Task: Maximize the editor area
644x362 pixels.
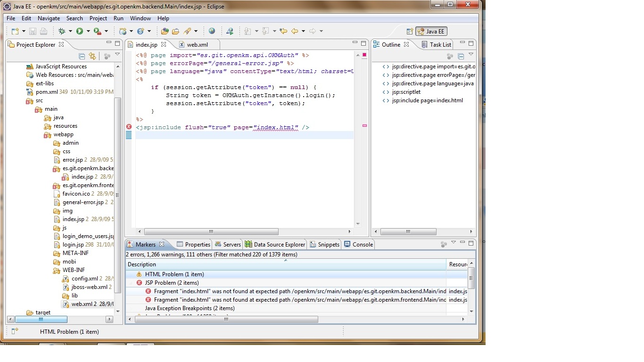Action: click(x=363, y=43)
